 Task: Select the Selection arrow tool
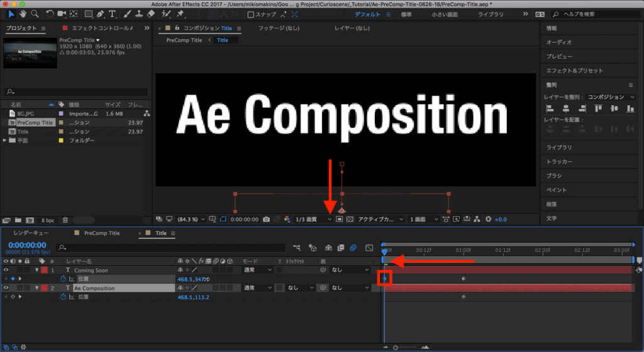pyautogui.click(x=11, y=14)
